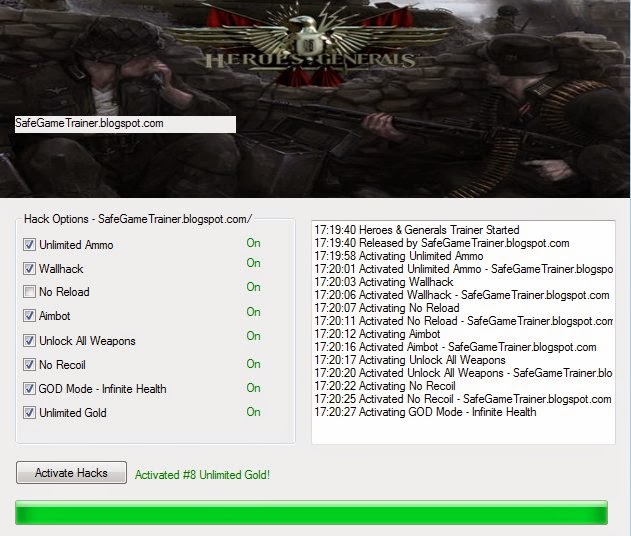Click the On status next to No Recoil

pyautogui.click(x=254, y=364)
